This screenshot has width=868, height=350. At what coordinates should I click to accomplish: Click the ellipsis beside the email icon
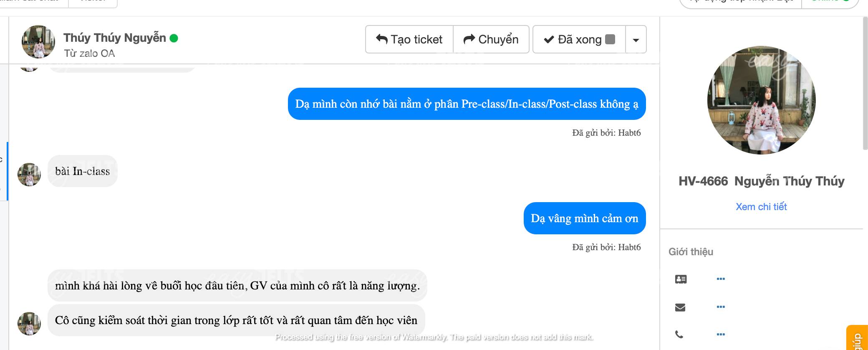click(x=721, y=307)
